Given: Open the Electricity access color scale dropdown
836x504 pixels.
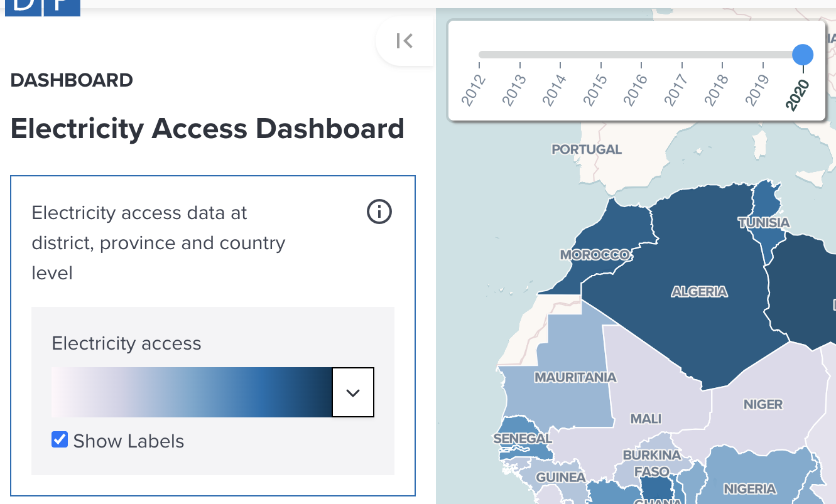Looking at the screenshot, I should click(x=352, y=392).
